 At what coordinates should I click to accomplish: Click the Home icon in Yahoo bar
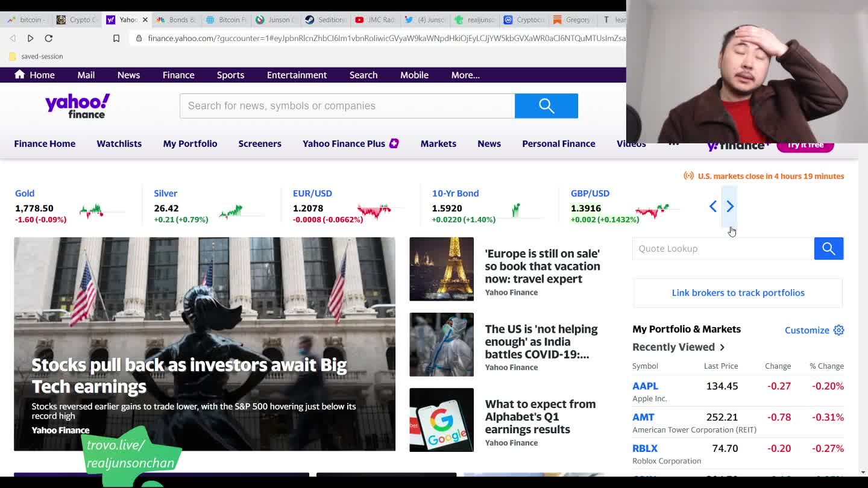[20, 74]
